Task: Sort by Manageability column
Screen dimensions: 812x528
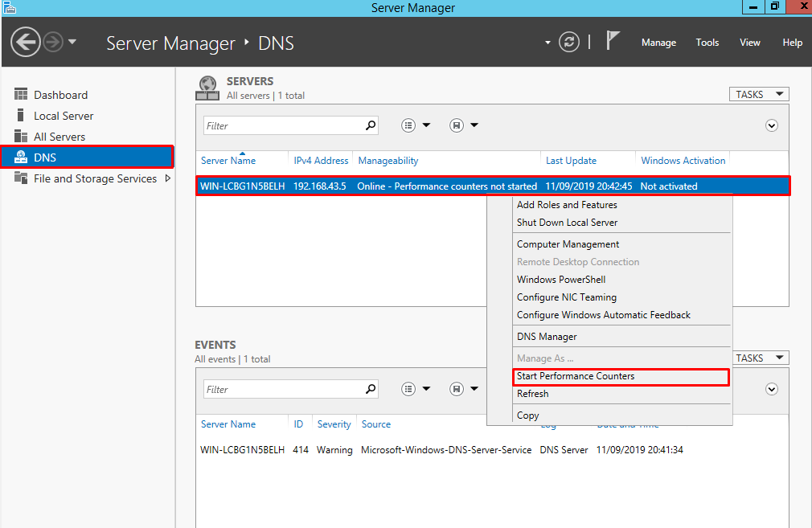Action: [x=388, y=161]
